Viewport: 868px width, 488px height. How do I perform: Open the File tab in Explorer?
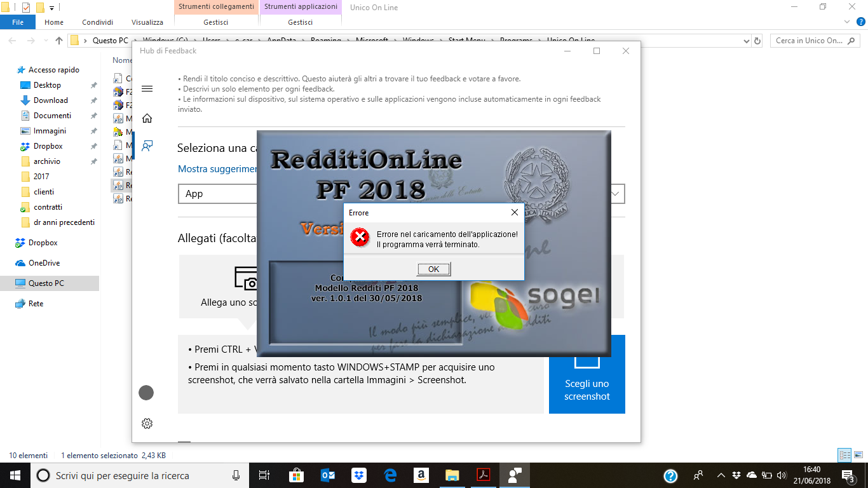(18, 22)
